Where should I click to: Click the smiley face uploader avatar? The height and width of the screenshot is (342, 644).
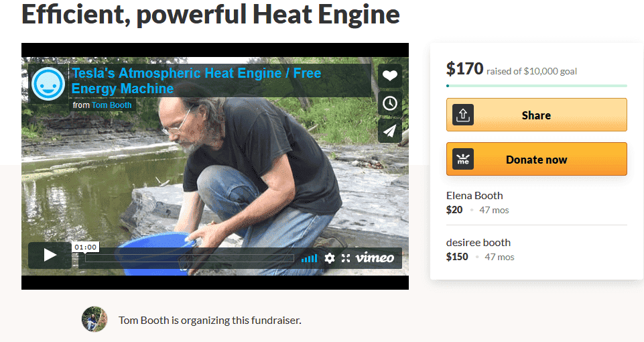[48, 84]
